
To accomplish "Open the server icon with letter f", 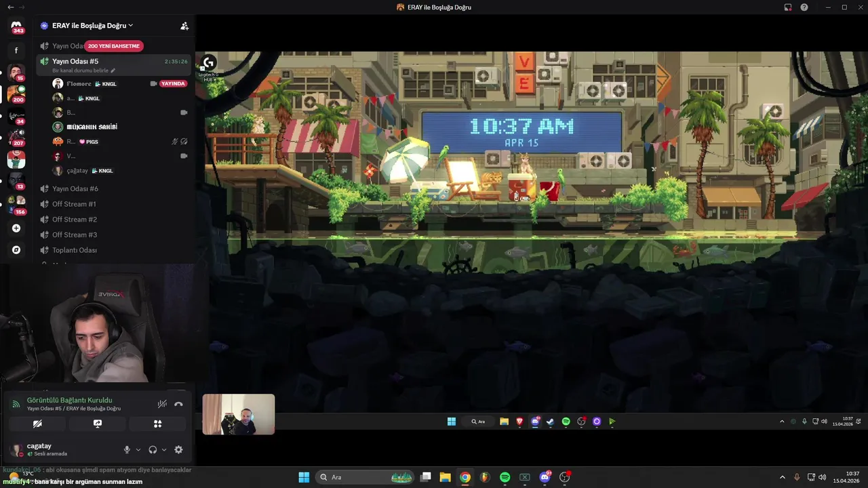I will (16, 50).
